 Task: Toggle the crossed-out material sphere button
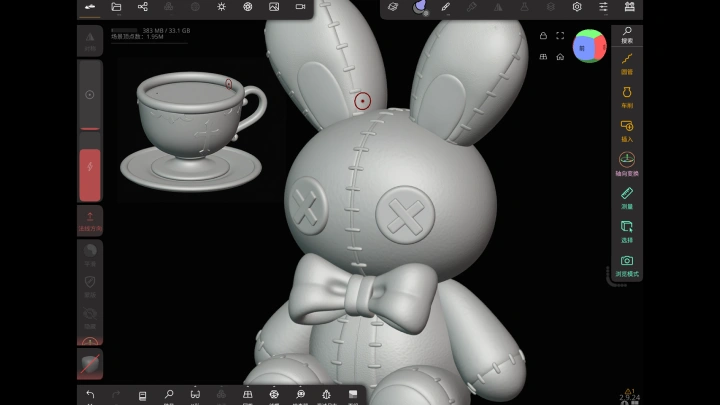pyautogui.click(x=90, y=364)
